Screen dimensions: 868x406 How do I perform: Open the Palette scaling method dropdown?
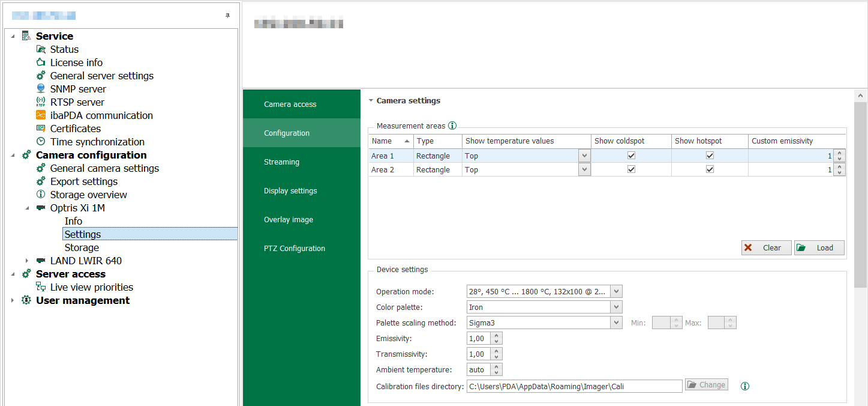pyautogui.click(x=617, y=323)
